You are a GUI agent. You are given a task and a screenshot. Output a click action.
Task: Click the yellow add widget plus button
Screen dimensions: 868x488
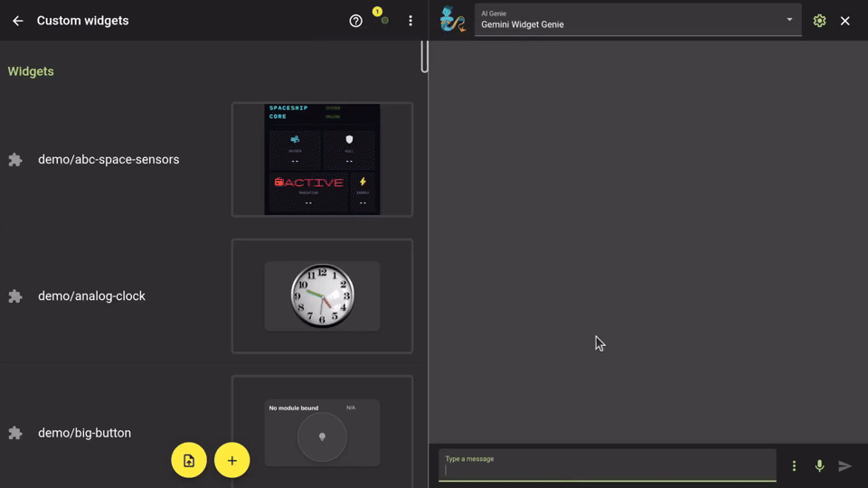[232, 460]
